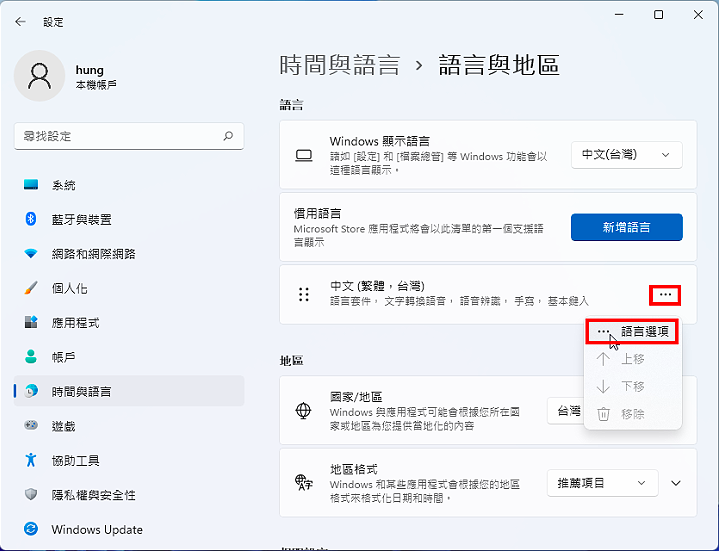This screenshot has height=554, width=723.
Task: Select 網路和網際網路 in the sidebar
Action: pos(129,254)
